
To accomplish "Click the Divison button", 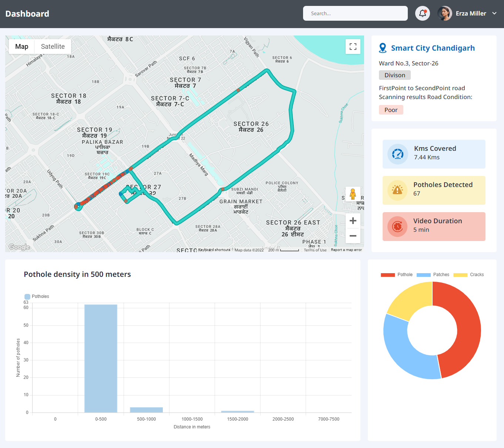I will point(394,75).
